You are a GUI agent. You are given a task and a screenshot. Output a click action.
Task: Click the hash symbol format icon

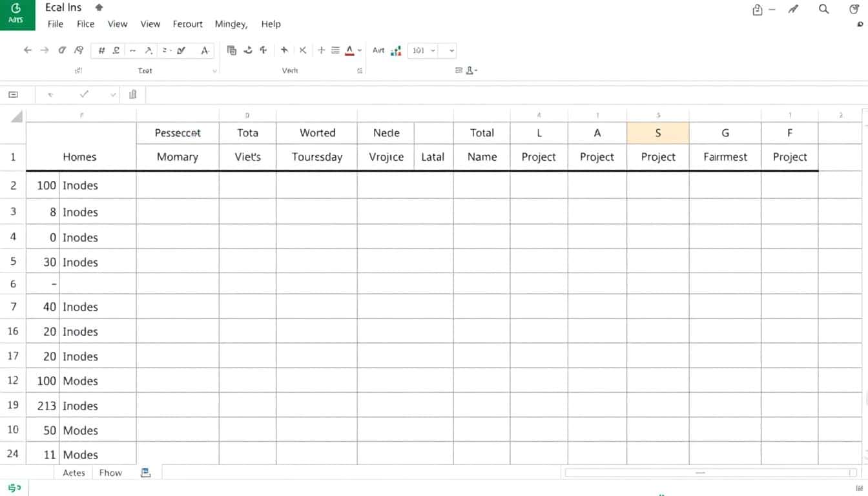click(x=101, y=50)
